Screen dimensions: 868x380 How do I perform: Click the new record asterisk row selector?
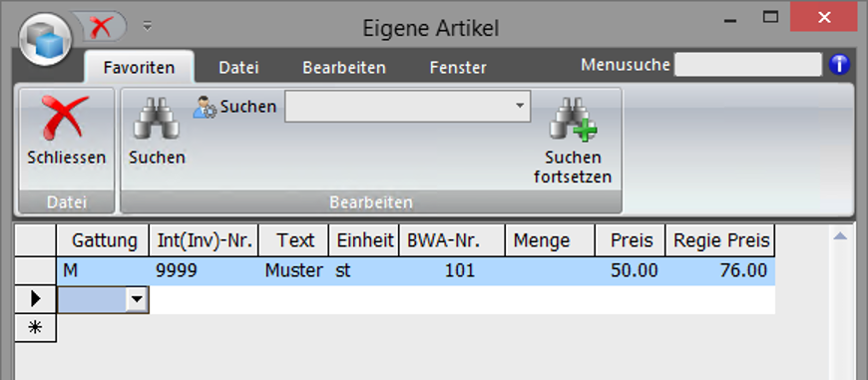tap(36, 328)
